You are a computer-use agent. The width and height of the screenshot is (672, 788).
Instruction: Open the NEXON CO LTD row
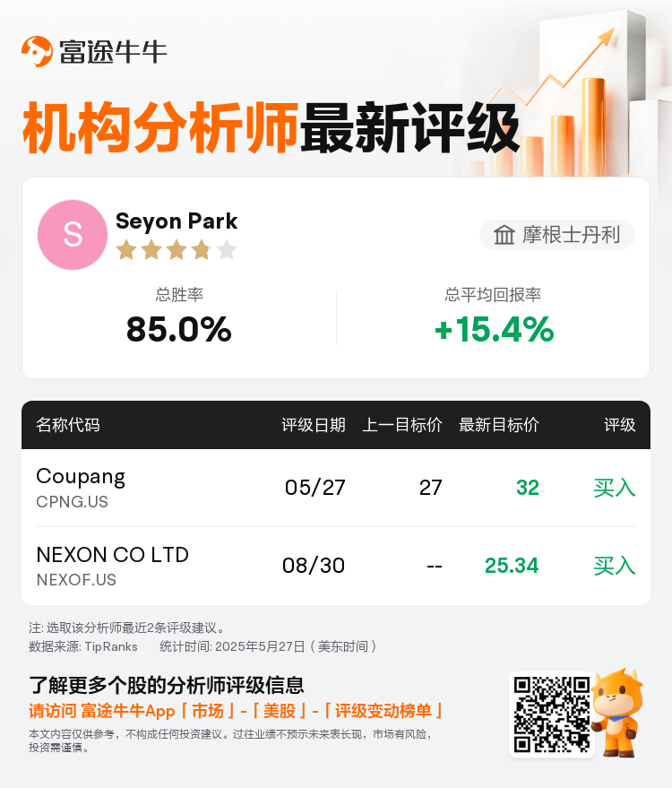point(336,566)
